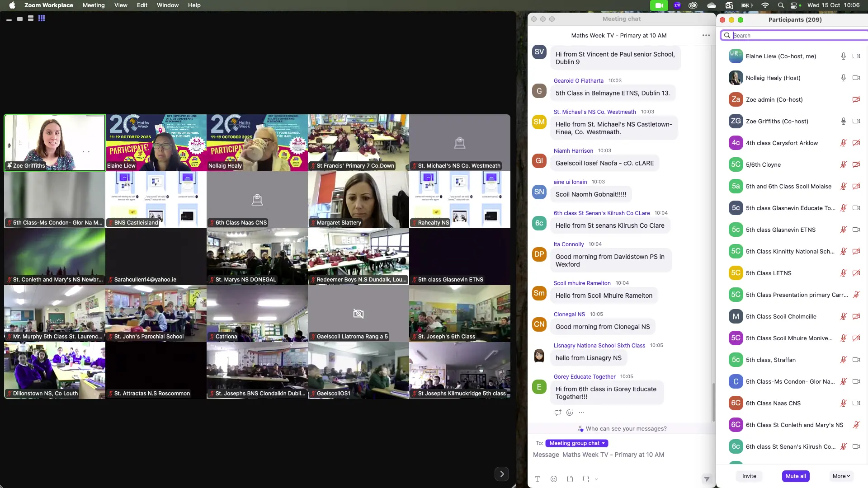The height and width of the screenshot is (488, 868).
Task: Click the Invite button
Action: click(749, 476)
